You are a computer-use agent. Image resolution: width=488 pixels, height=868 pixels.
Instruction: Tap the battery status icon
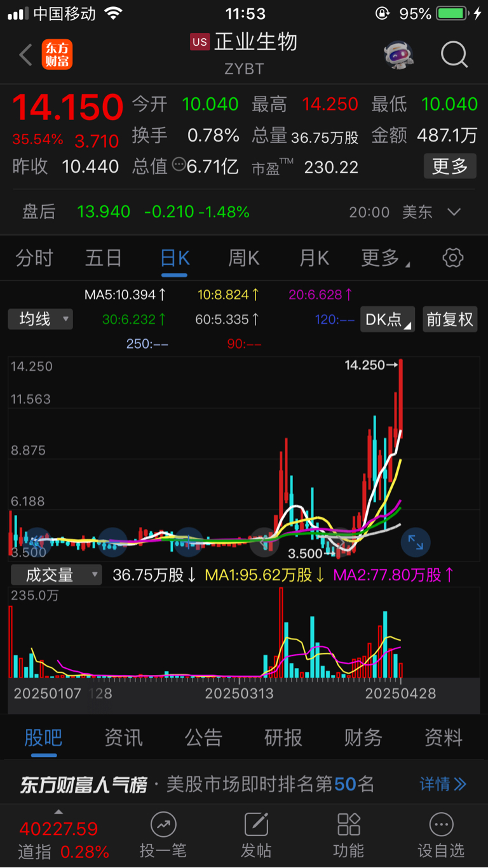pos(452,13)
